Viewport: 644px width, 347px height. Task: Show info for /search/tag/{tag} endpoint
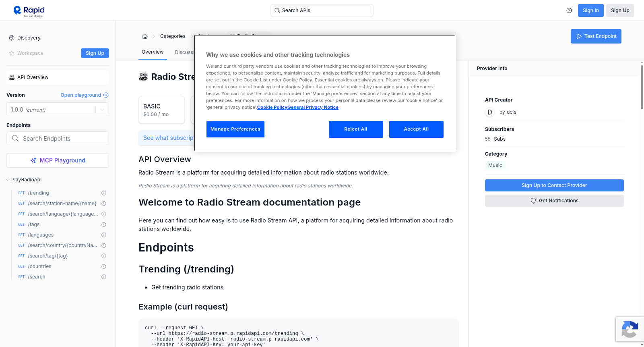click(104, 256)
